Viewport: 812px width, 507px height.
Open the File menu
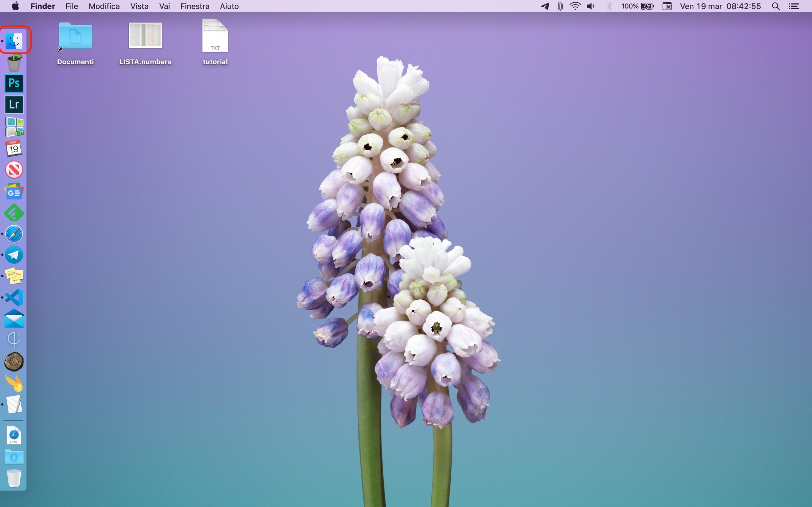point(71,6)
